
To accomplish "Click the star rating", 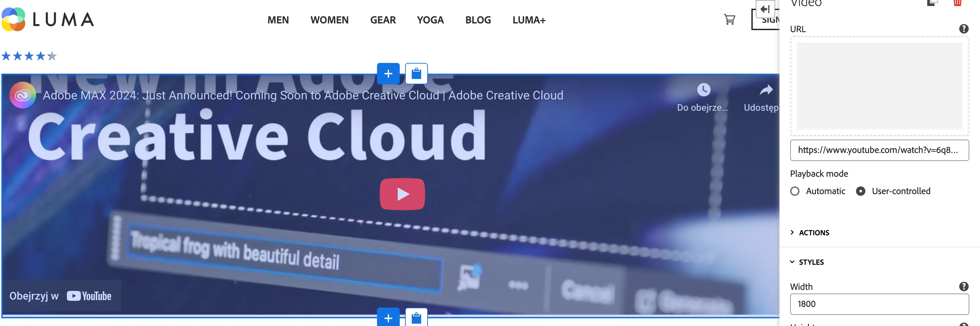I will (29, 56).
